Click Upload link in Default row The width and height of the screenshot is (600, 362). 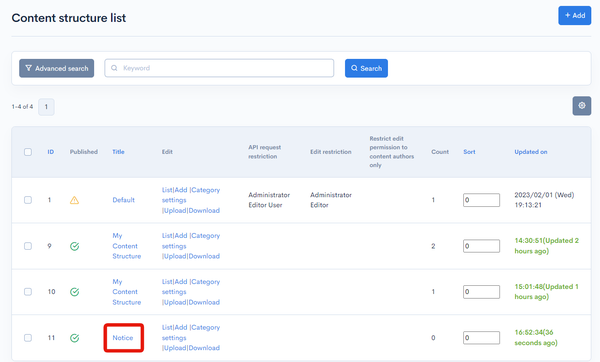(x=175, y=210)
